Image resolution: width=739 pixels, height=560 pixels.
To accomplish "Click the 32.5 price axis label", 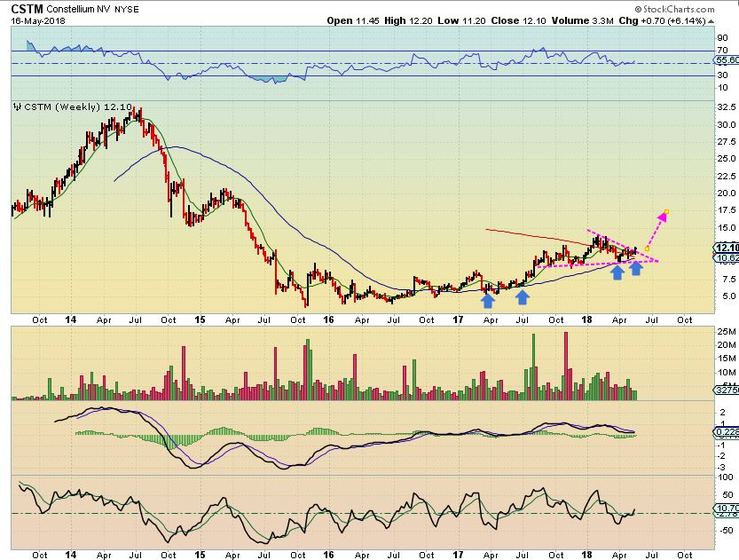I will [x=727, y=107].
